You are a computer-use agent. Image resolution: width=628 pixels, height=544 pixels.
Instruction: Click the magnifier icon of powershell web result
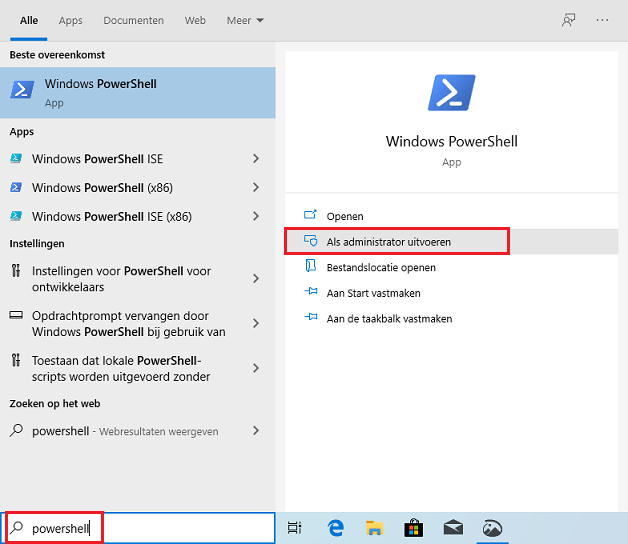[16, 430]
